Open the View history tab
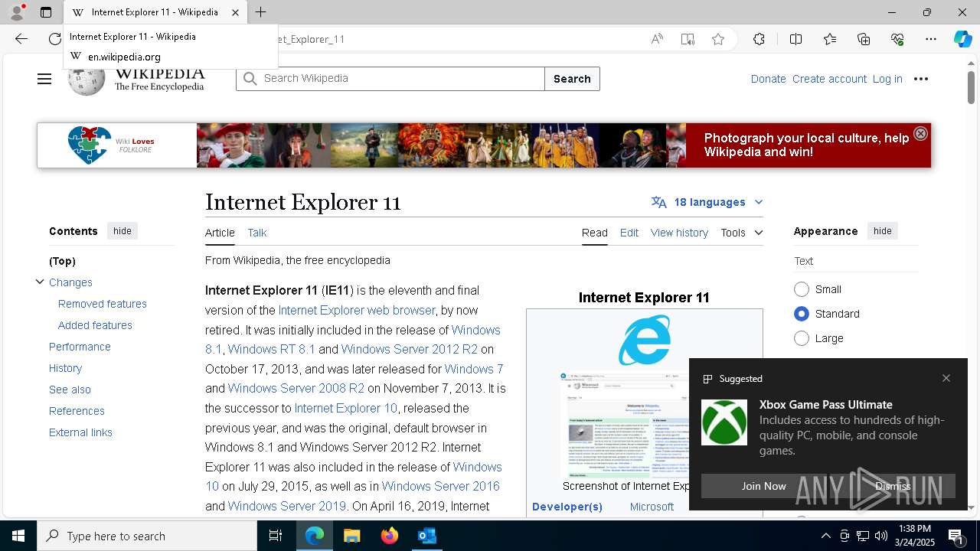 click(x=679, y=233)
